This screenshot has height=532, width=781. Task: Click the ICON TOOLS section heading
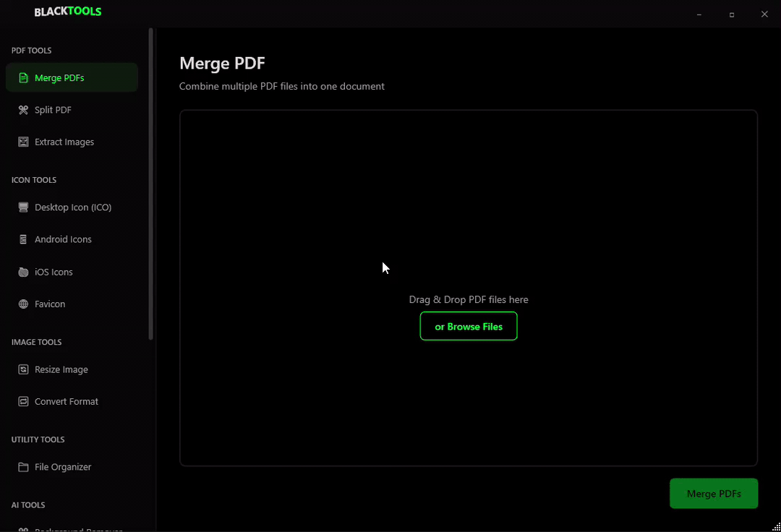coord(34,180)
